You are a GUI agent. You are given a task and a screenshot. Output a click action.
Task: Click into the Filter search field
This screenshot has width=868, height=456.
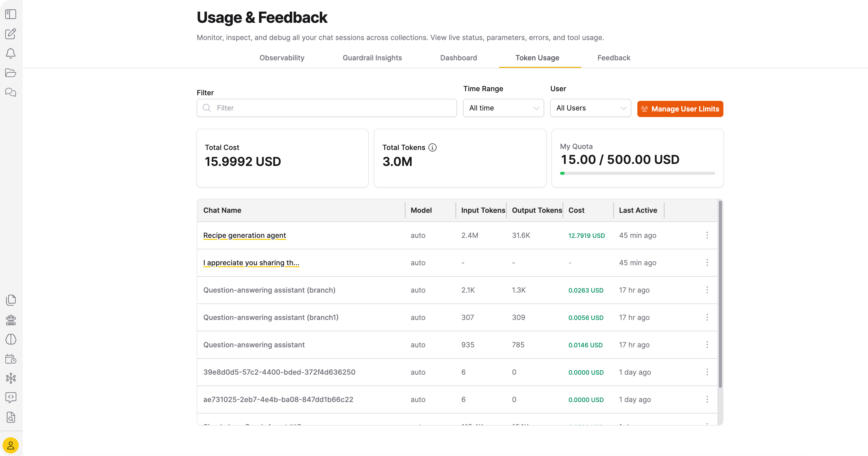pos(326,108)
